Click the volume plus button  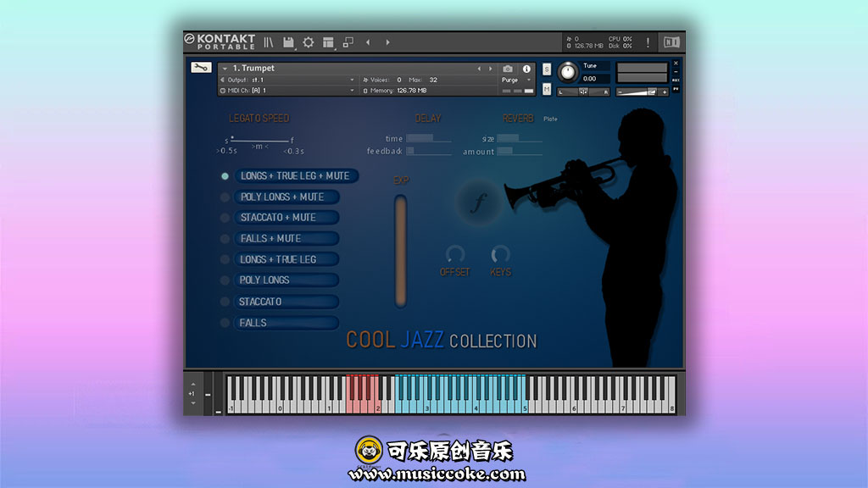click(x=665, y=91)
